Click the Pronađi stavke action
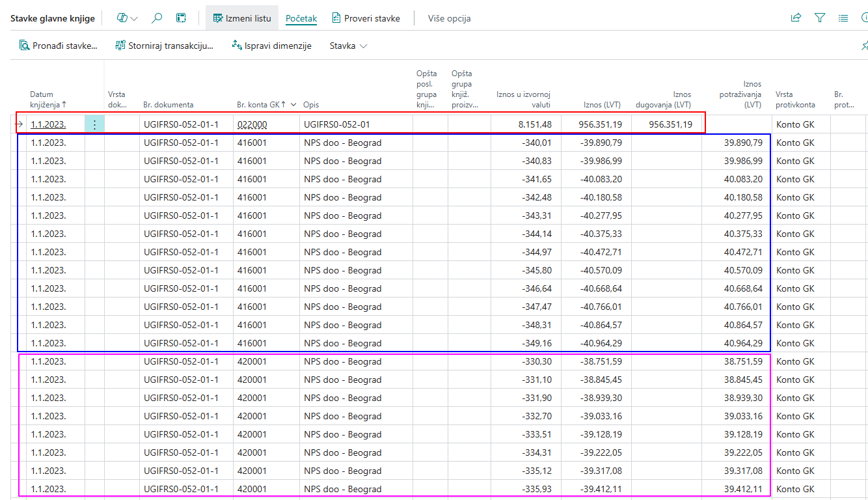 [58, 46]
